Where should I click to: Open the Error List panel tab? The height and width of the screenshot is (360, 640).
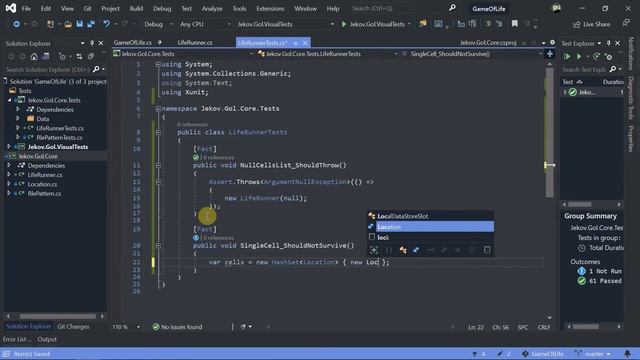[17, 339]
